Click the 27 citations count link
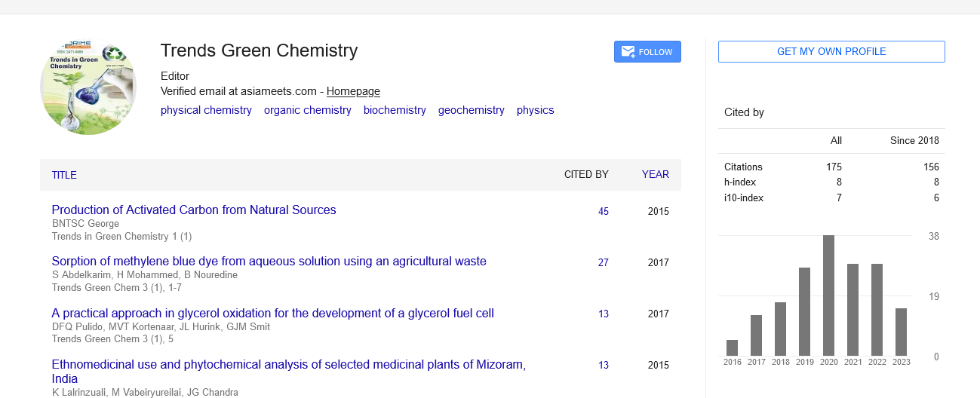This screenshot has height=398, width=980. pyautogui.click(x=604, y=263)
